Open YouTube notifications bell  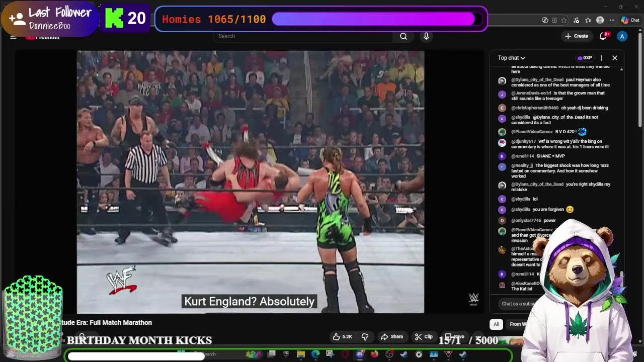point(603,36)
